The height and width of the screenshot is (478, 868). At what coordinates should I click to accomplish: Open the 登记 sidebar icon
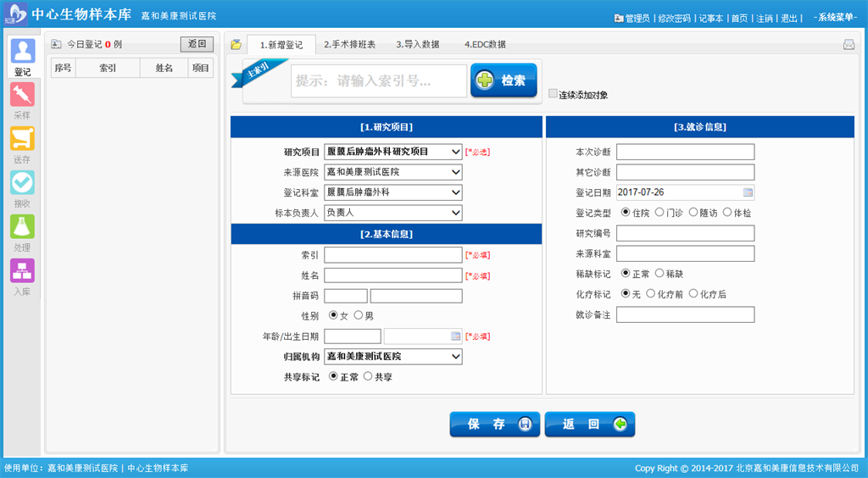point(22,53)
